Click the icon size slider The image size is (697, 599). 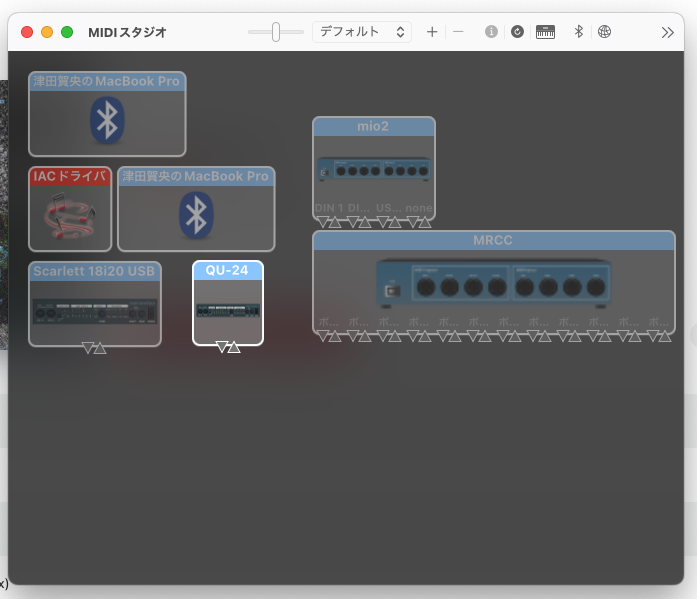[276, 32]
